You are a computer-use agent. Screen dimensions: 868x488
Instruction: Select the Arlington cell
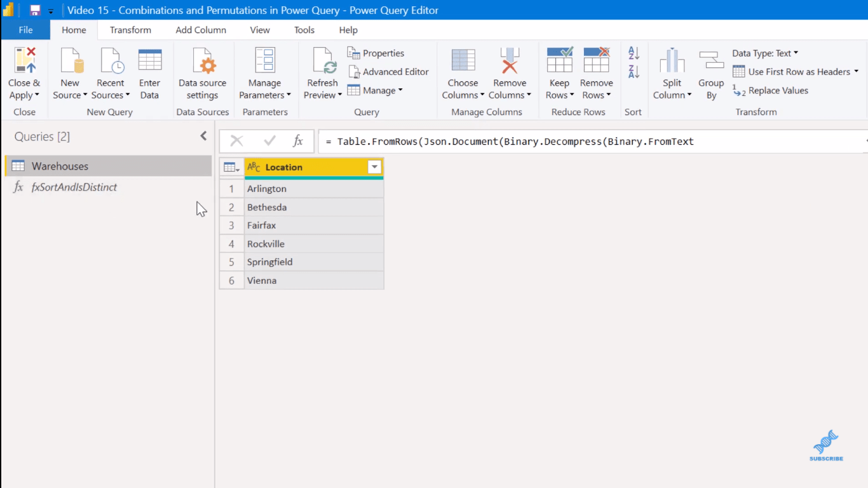coord(314,189)
